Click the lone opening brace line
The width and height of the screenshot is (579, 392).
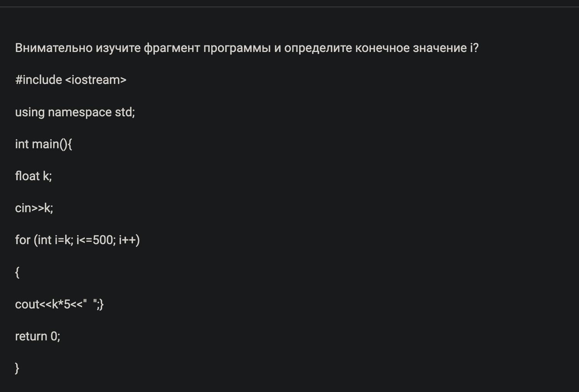17,272
